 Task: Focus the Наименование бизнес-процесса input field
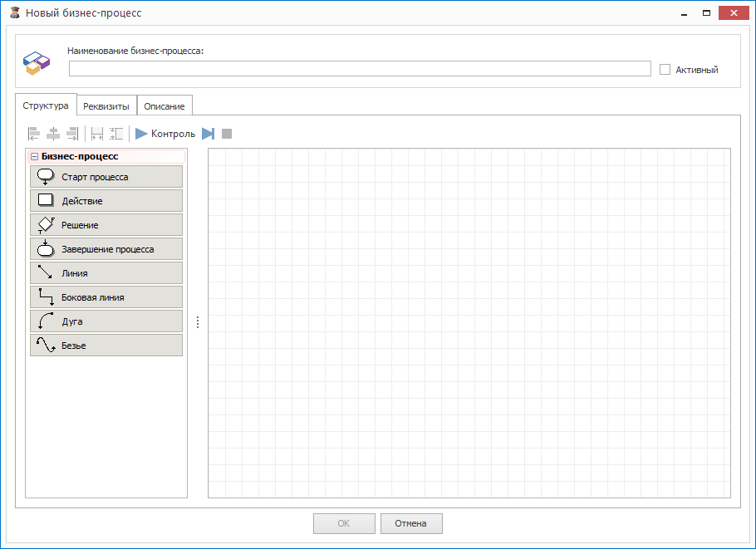(x=360, y=68)
